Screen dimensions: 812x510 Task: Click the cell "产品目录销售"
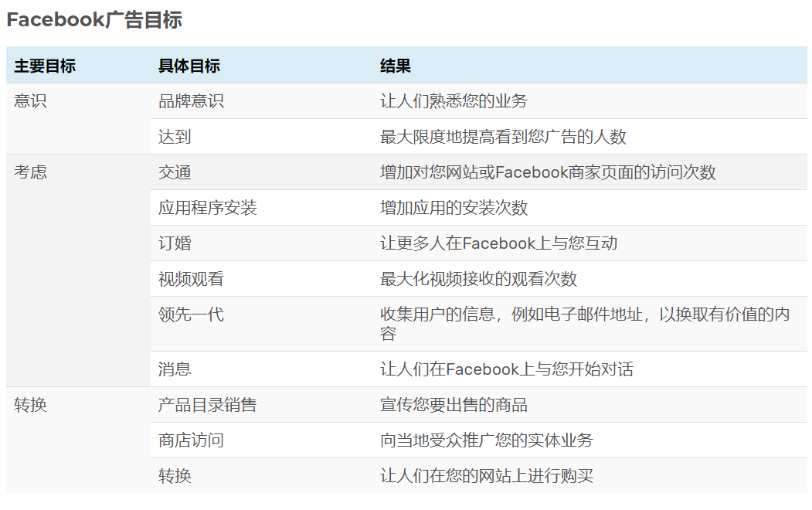(208, 404)
